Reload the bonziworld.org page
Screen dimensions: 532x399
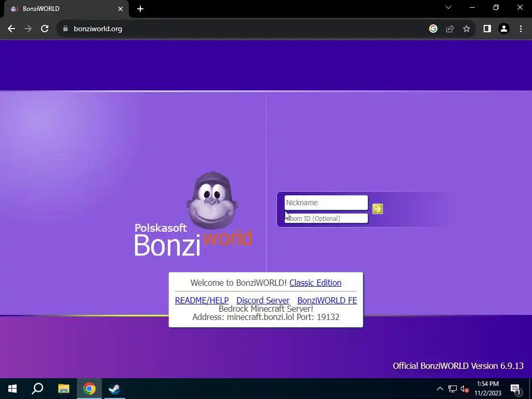45,29
